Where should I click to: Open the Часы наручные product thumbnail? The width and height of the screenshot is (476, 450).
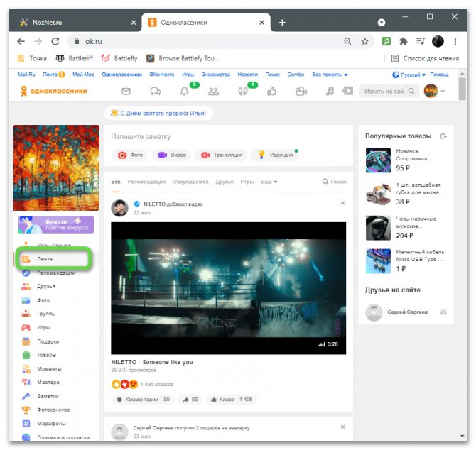coord(378,228)
